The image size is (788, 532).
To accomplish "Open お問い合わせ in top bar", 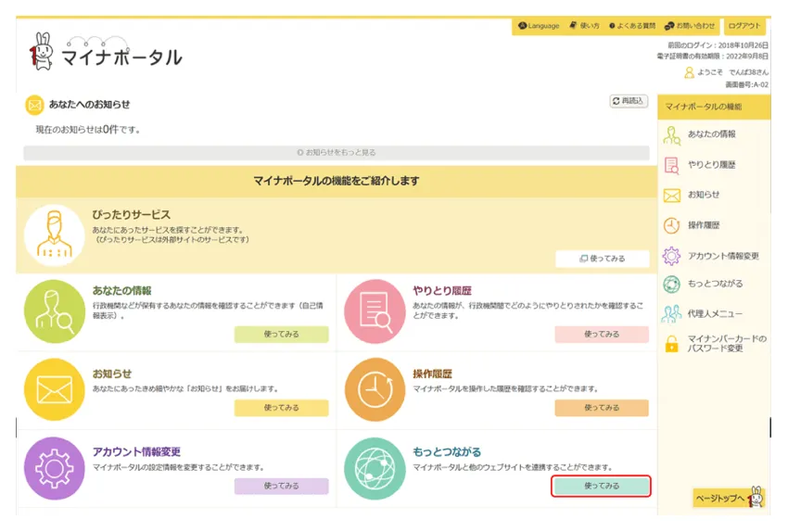I will point(690,26).
